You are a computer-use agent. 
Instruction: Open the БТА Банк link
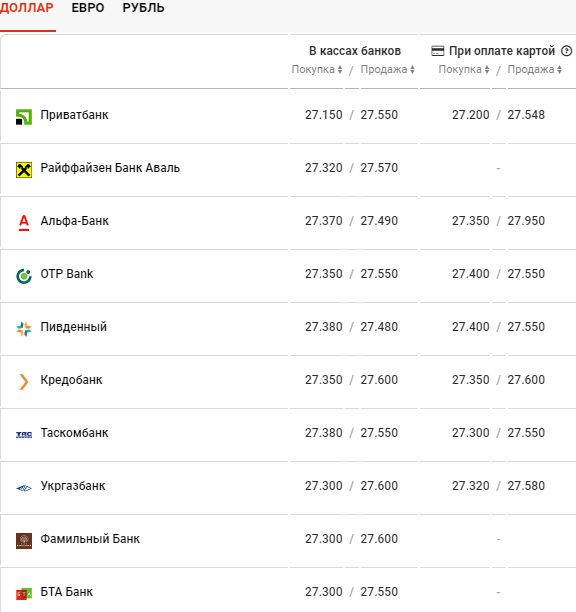click(67, 592)
